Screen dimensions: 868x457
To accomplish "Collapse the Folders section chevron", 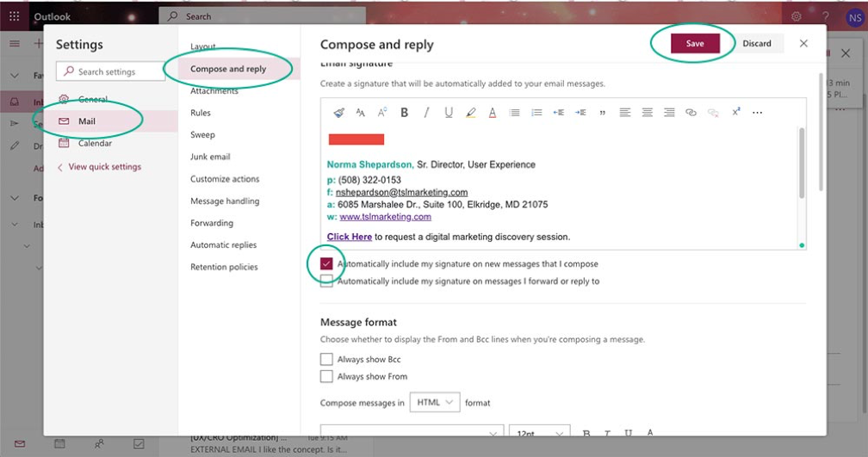I will [15, 198].
